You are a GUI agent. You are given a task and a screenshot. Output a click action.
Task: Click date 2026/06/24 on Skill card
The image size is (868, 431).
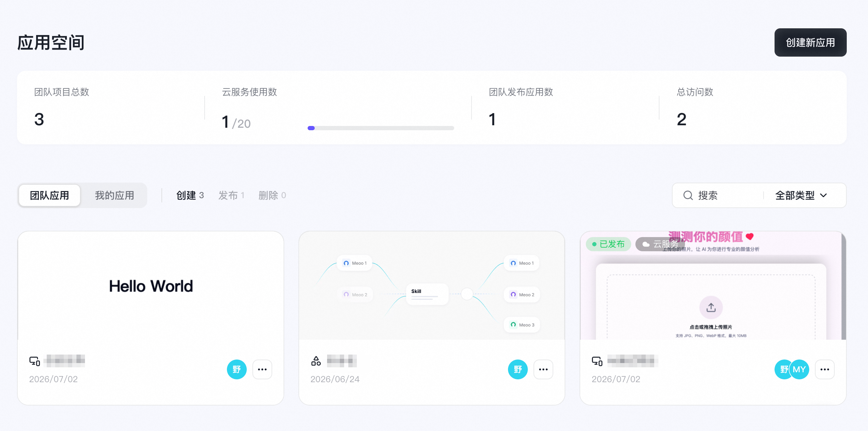(335, 379)
